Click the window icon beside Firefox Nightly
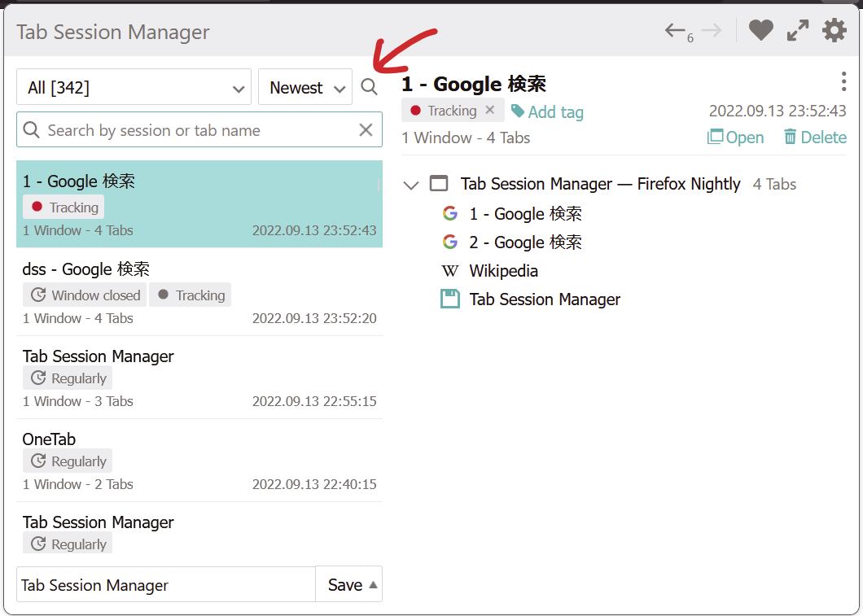Image resolution: width=863 pixels, height=616 pixels. [x=439, y=183]
